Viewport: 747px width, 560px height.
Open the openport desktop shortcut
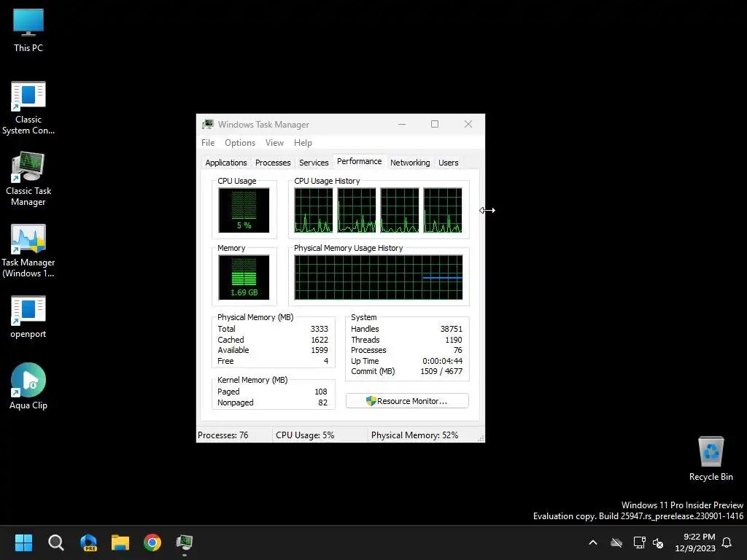click(28, 316)
